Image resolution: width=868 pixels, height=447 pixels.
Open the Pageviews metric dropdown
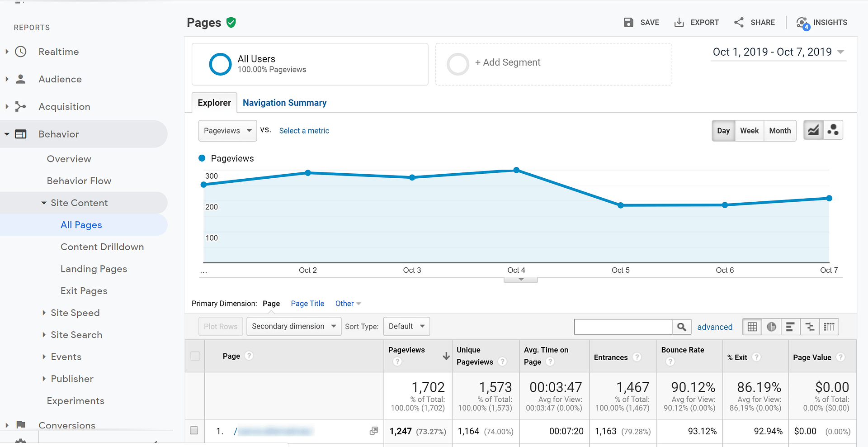coord(227,131)
